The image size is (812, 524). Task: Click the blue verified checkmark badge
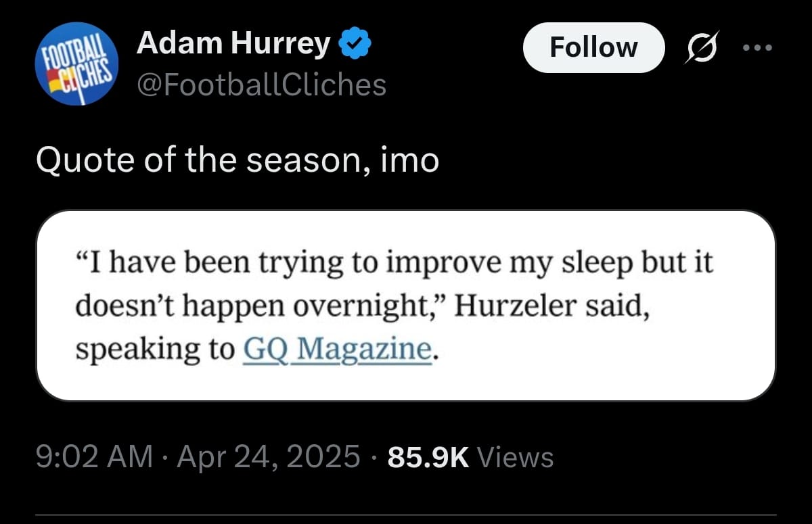(x=355, y=45)
